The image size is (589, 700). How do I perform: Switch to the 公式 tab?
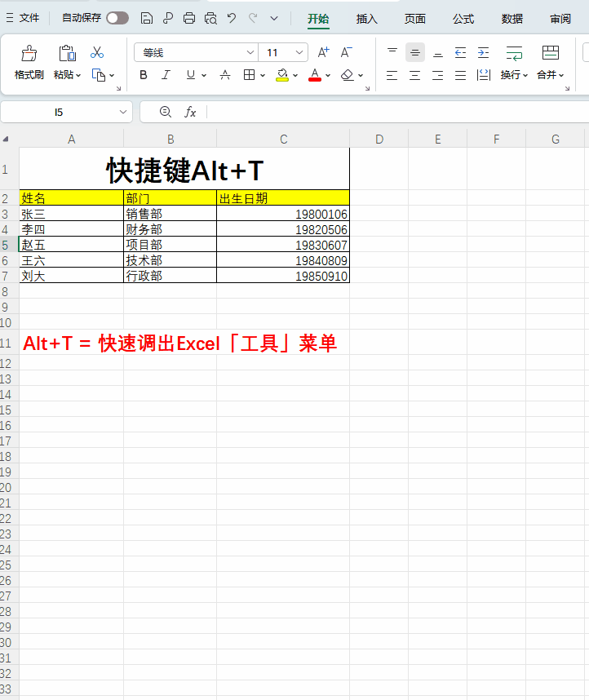(x=463, y=19)
